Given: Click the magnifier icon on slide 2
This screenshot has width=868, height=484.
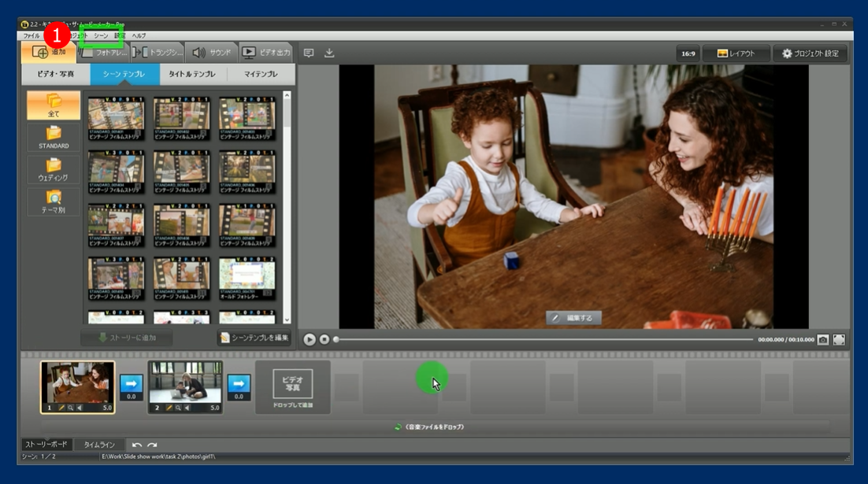Looking at the screenshot, I should pos(179,408).
